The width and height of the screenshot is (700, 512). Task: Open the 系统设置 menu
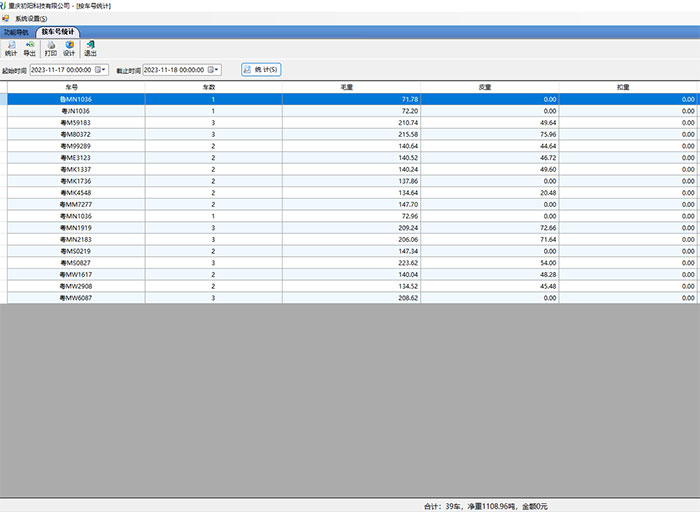tap(31, 19)
